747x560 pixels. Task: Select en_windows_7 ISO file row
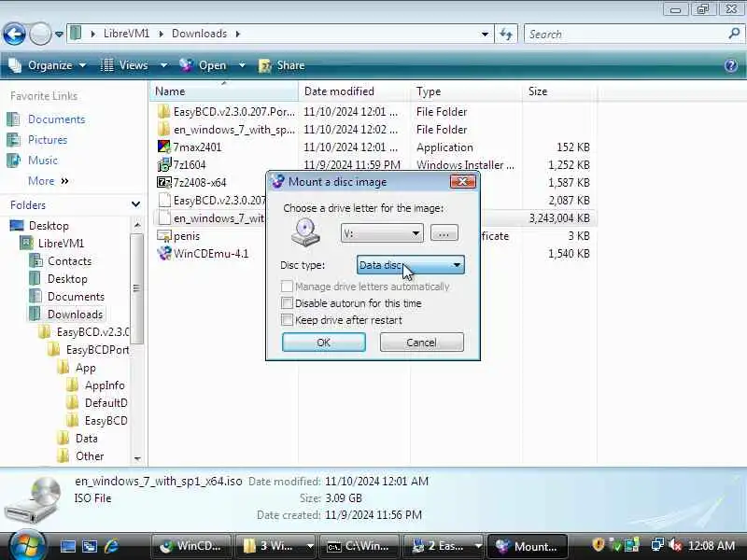(x=374, y=218)
